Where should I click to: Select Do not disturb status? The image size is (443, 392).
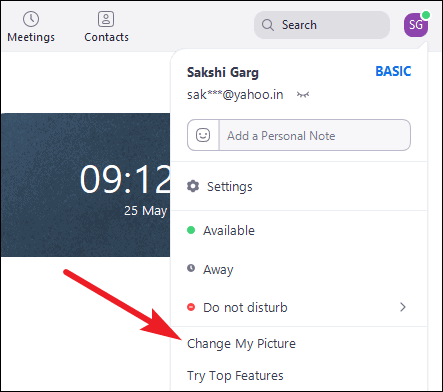(x=299, y=307)
